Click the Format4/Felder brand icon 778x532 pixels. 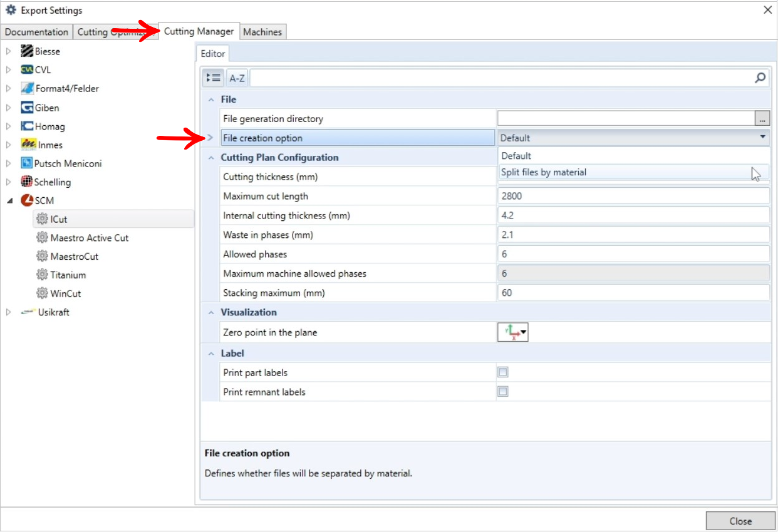[x=27, y=88]
